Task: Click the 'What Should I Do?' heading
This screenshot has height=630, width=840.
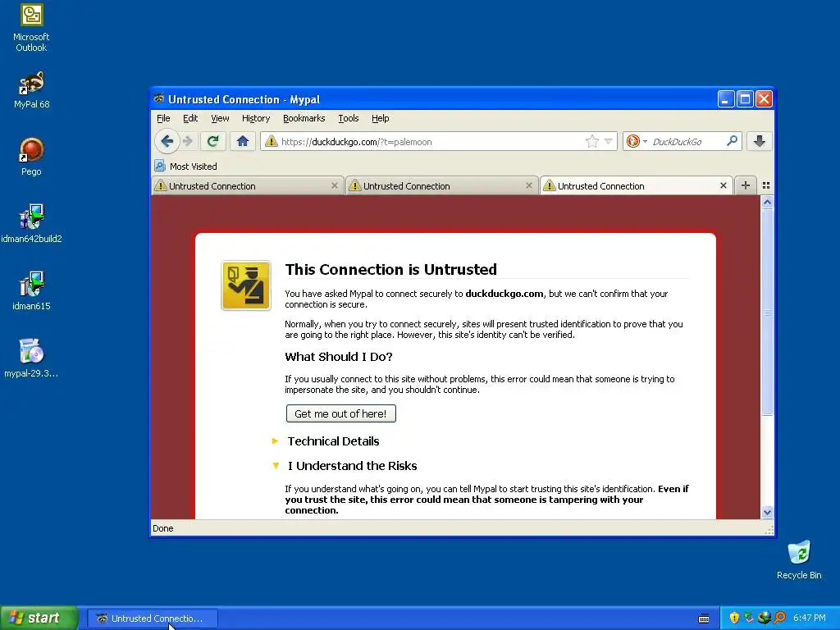Action: click(339, 357)
